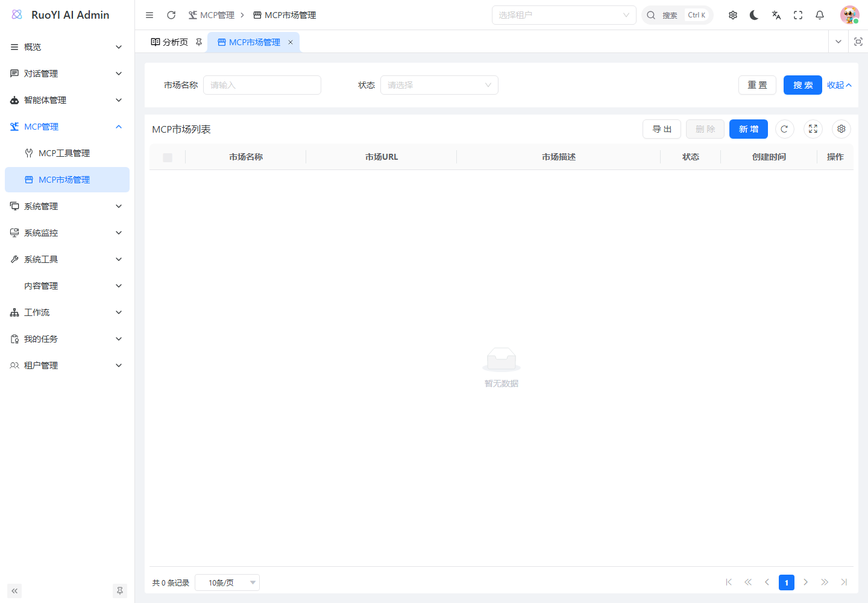Collapse the sidebar with double-arrow icon
The height and width of the screenshot is (603, 868).
(x=14, y=591)
